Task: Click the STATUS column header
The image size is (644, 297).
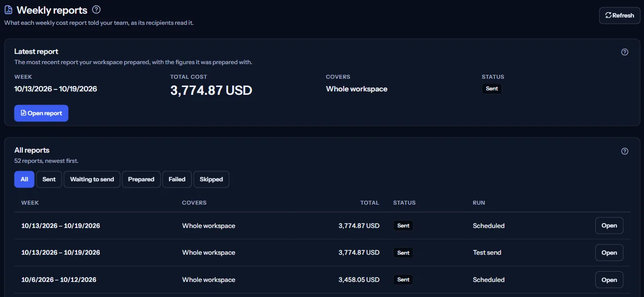Action: pos(405,203)
